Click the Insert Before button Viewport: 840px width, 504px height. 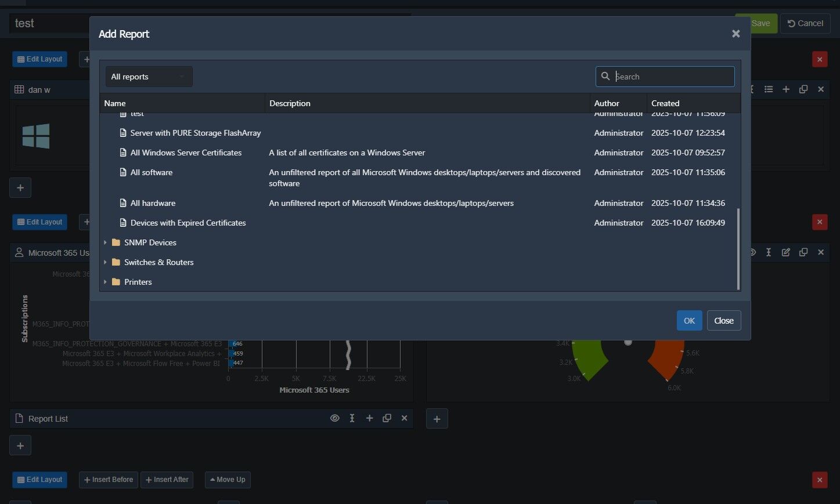[109, 480]
